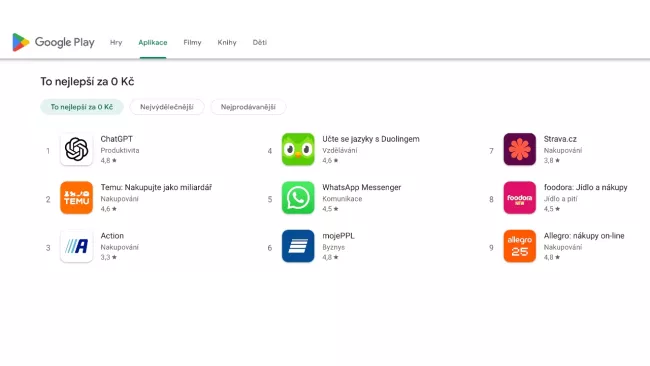Open the mojePPL app icon
Screen dimensions: 650x366
298,246
